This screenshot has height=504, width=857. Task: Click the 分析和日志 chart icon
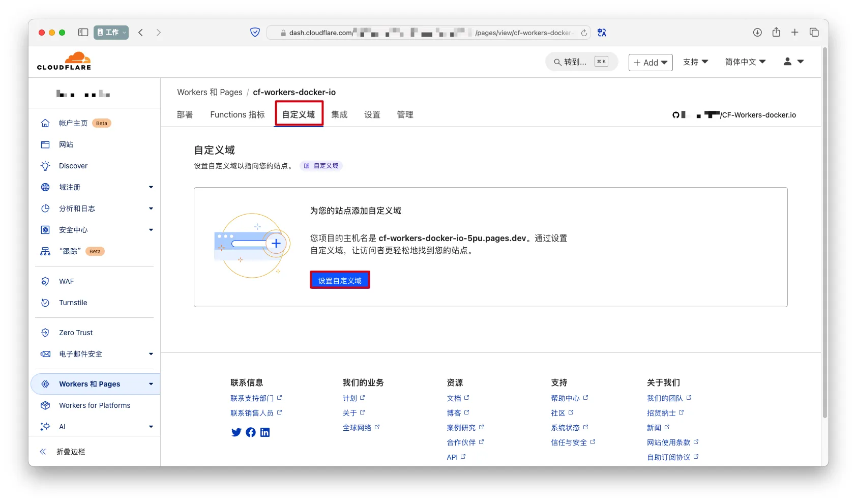45,209
